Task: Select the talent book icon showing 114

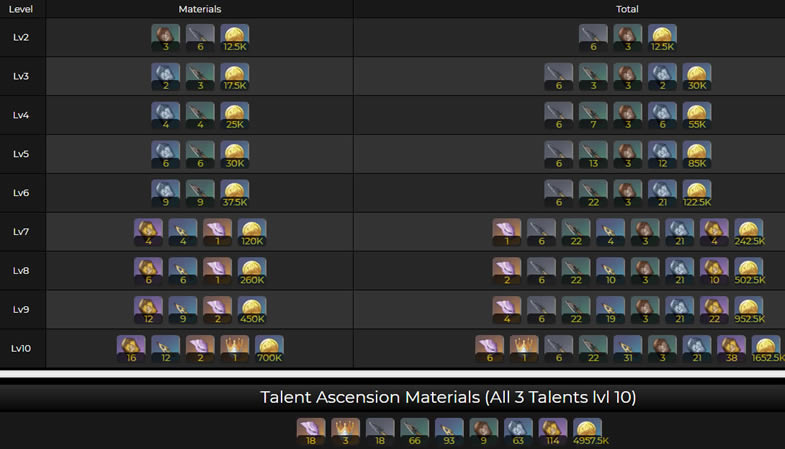Action: point(553,433)
